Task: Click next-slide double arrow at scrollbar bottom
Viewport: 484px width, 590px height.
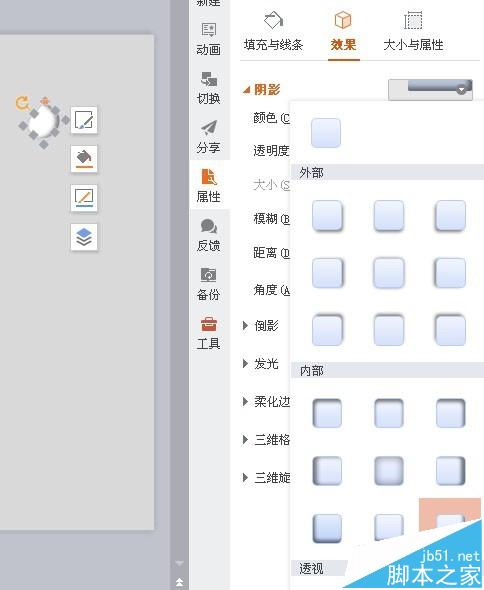Action: coord(180,582)
